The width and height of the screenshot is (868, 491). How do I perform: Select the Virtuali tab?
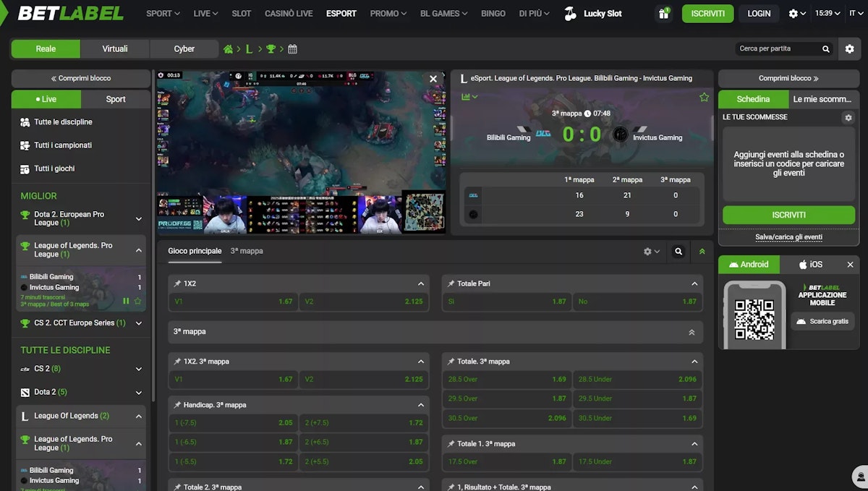click(115, 49)
